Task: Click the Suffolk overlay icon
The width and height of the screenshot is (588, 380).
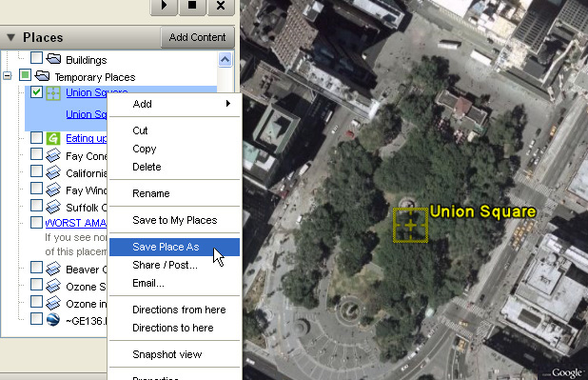Action: tap(53, 207)
